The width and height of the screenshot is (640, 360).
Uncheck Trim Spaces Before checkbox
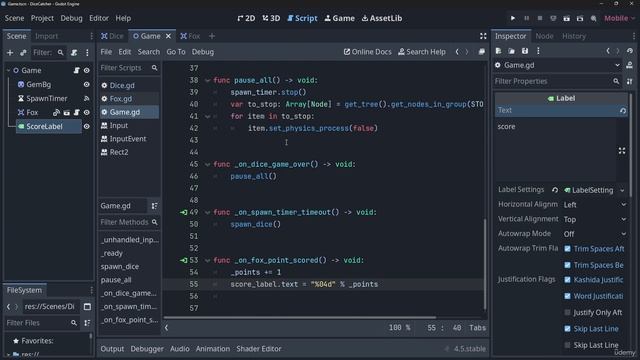pos(567,265)
